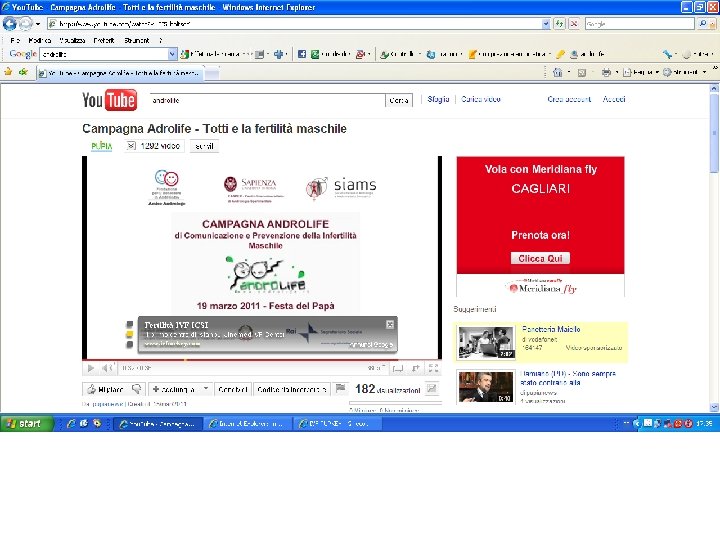Screen dimensions: 720x540
Task: Click the IE Google search box
Action: coord(639,24)
